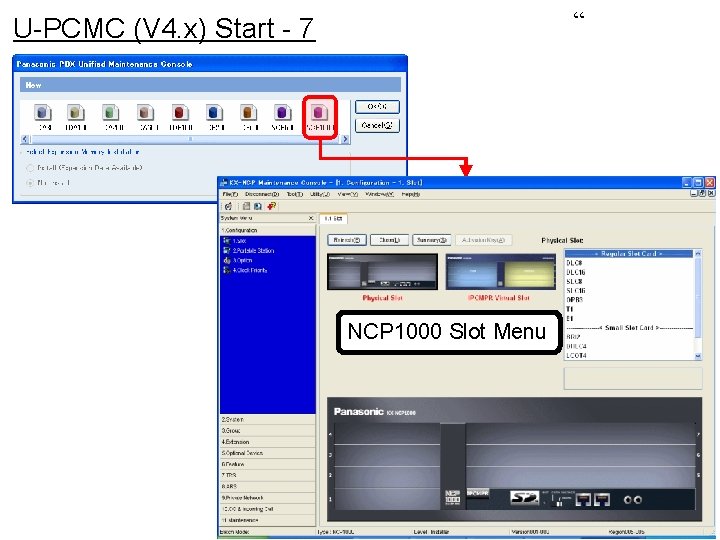Choose the Install expansion data radio option
The image size is (720, 540).
coord(30,168)
